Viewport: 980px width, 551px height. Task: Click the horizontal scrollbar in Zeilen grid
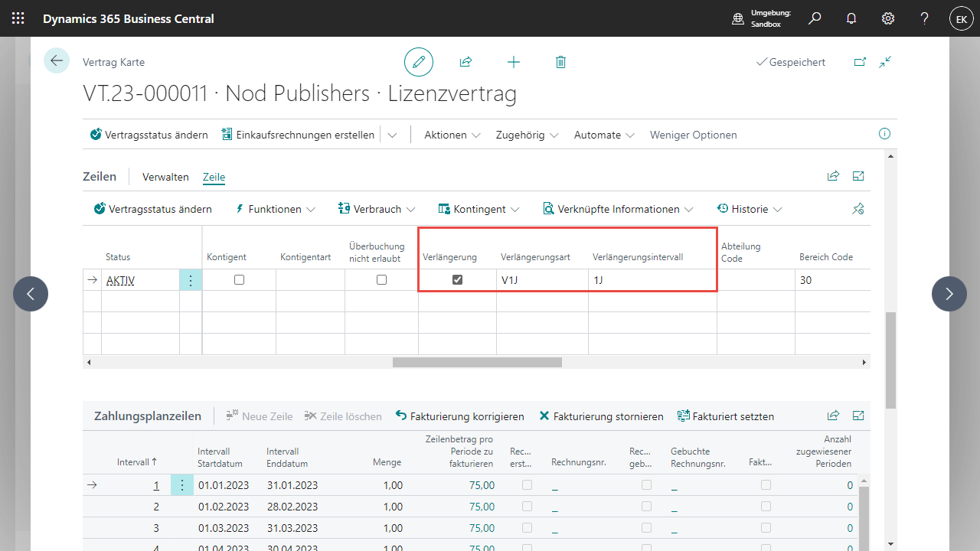coord(477,362)
